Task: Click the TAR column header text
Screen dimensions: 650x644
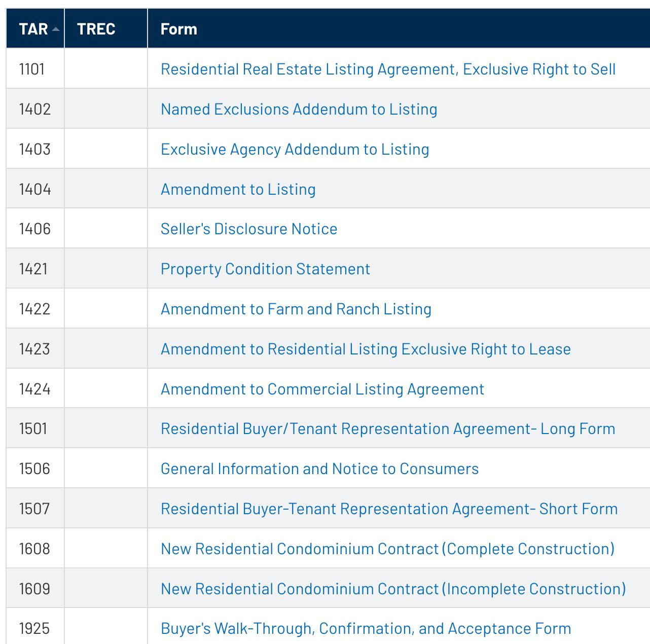Action: click(x=33, y=29)
